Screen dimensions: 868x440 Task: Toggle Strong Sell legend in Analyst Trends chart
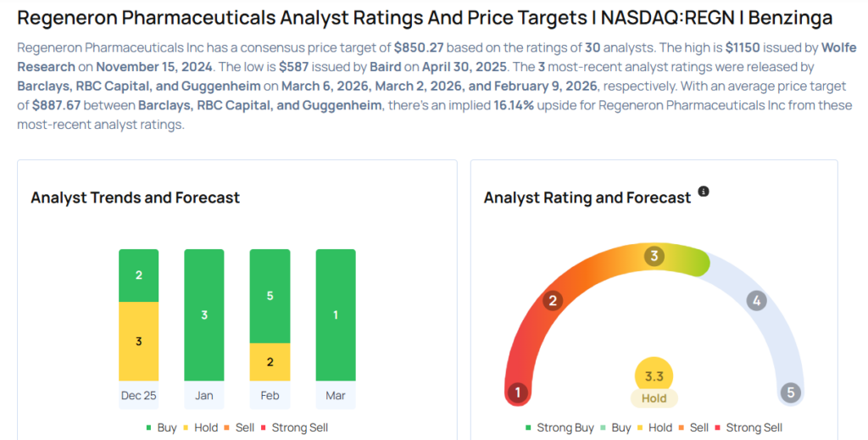[x=294, y=428]
